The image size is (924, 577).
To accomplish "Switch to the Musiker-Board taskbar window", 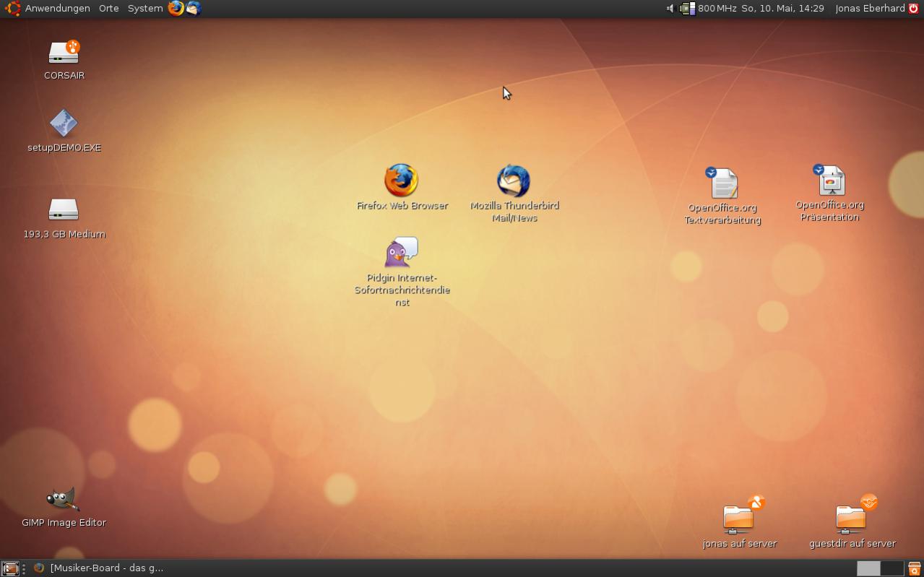I will tap(99, 568).
